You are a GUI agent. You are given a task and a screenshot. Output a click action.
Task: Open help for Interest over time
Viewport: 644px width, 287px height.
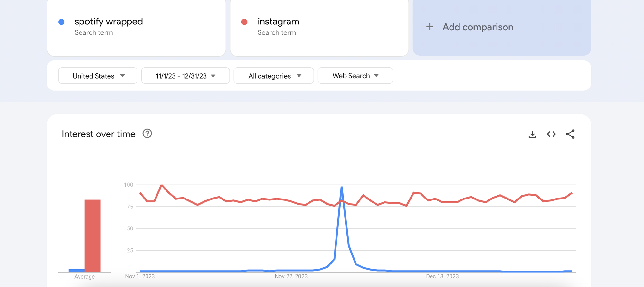click(x=147, y=134)
